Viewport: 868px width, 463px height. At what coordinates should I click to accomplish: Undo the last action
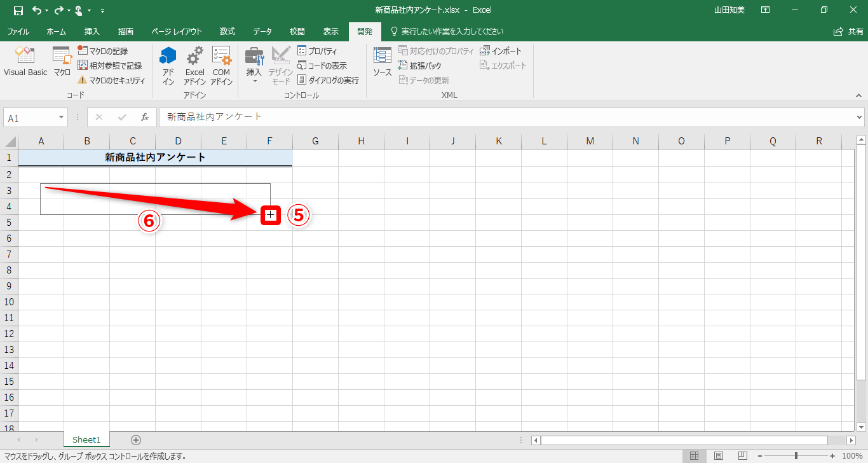[x=36, y=10]
